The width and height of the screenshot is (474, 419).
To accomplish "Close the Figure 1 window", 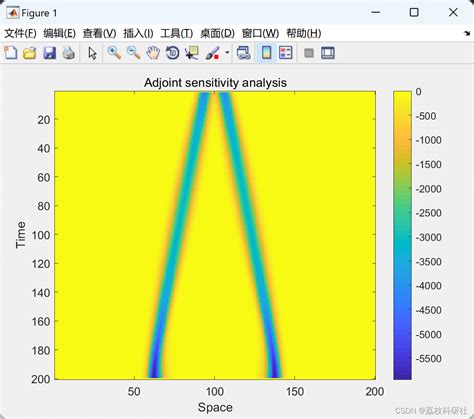I will tap(453, 13).
